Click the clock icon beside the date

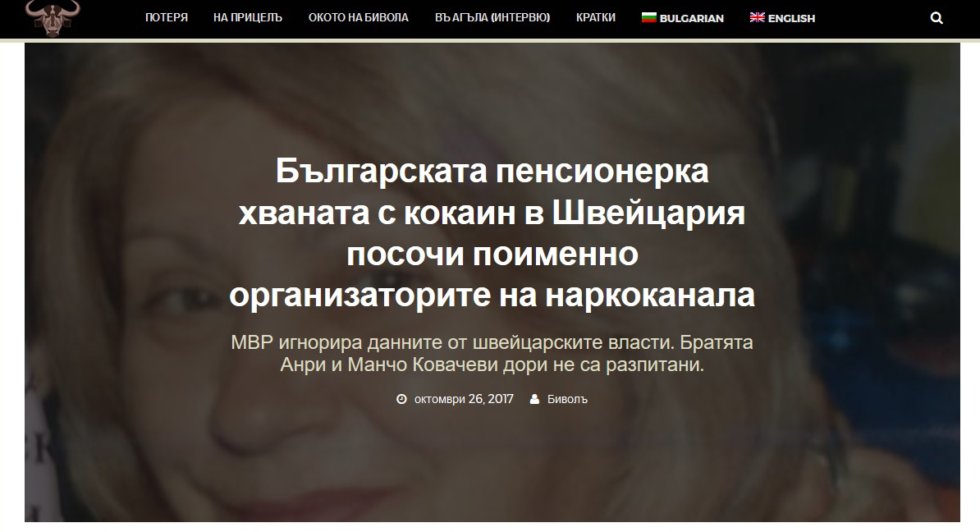401,399
